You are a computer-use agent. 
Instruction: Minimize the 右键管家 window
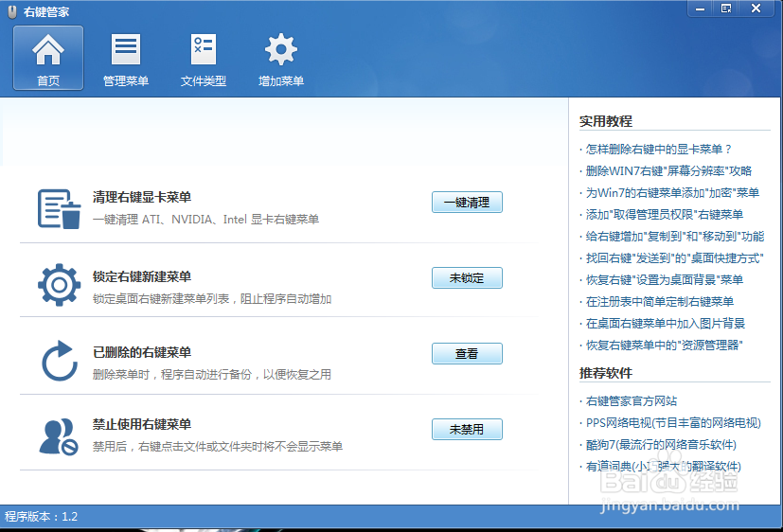coord(701,9)
